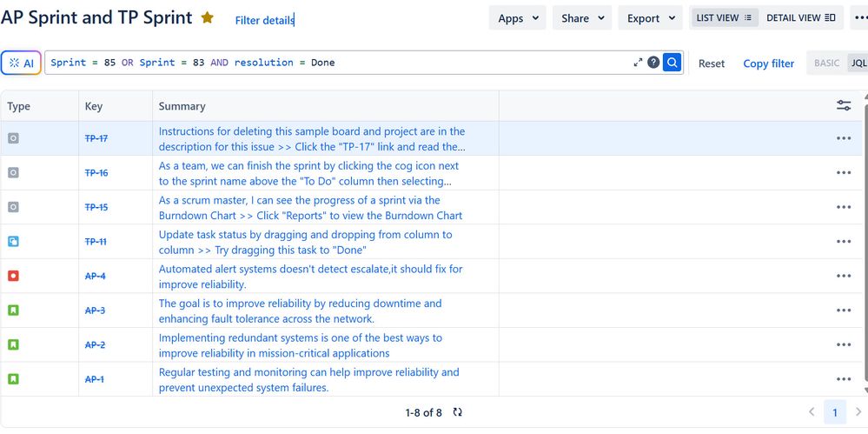This screenshot has height=434, width=868.
Task: Open the Share dropdown
Action: (x=582, y=18)
